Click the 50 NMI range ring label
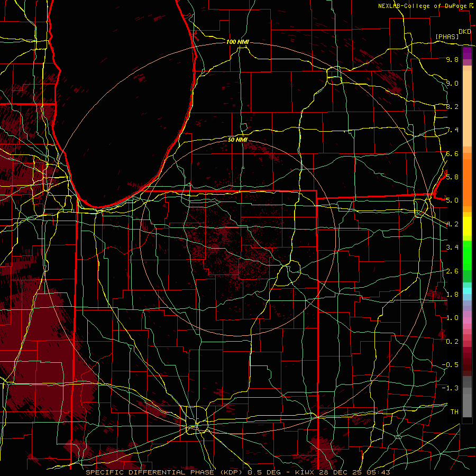This screenshot has height=476, width=476. [237, 140]
